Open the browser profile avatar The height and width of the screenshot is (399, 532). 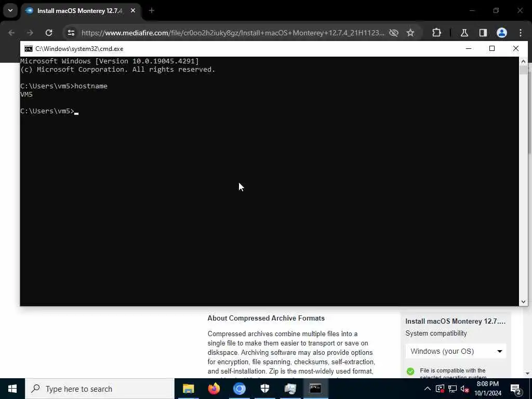502,33
